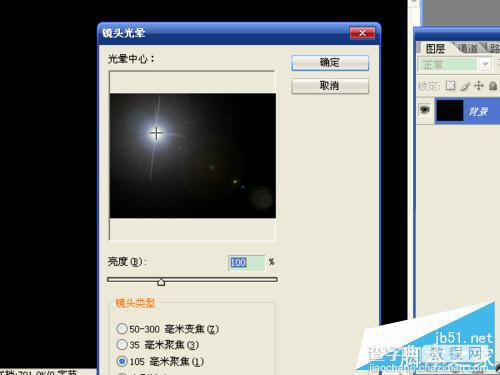
Task: Toggle lock position move icon
Action: [x=479, y=86]
